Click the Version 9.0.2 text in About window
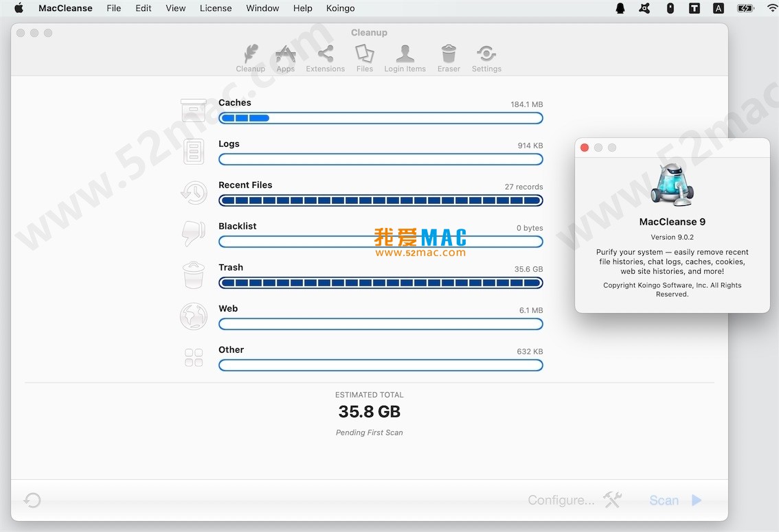 (x=673, y=238)
